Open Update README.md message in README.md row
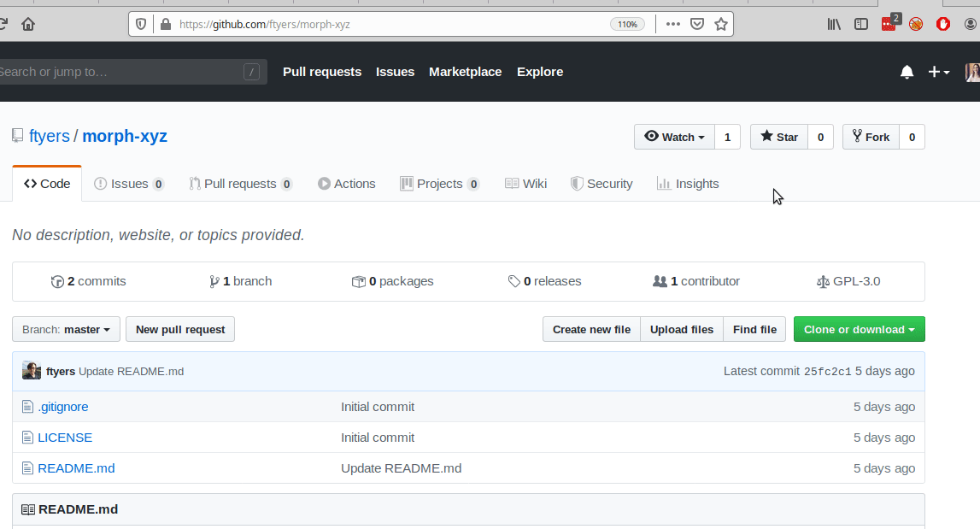Screen dimensions: 980x529 [402, 468]
